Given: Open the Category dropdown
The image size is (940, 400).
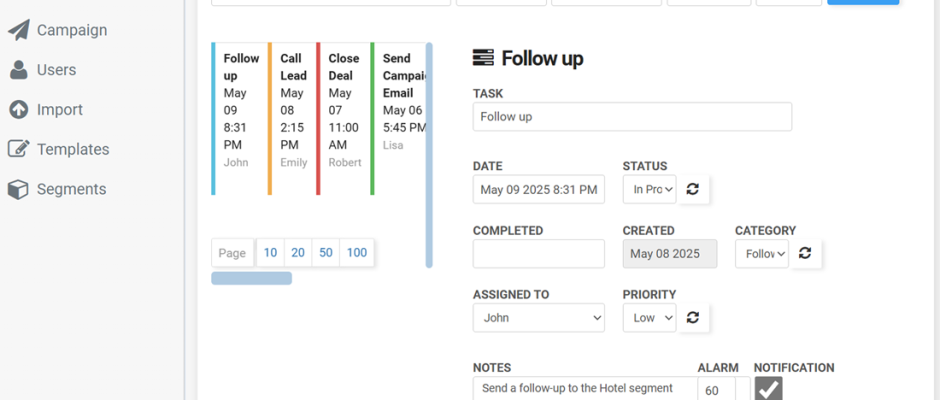Looking at the screenshot, I should tap(761, 253).
